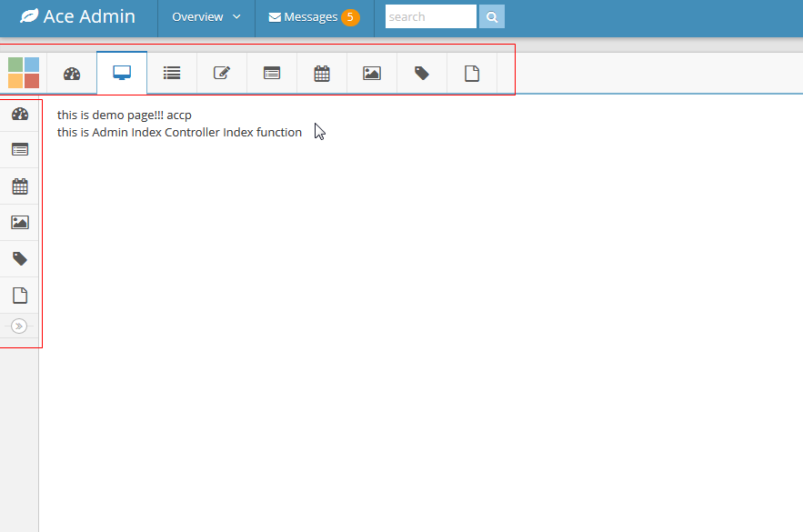Expand the Overview dropdown menu
This screenshot has height=532, width=803.
click(206, 17)
